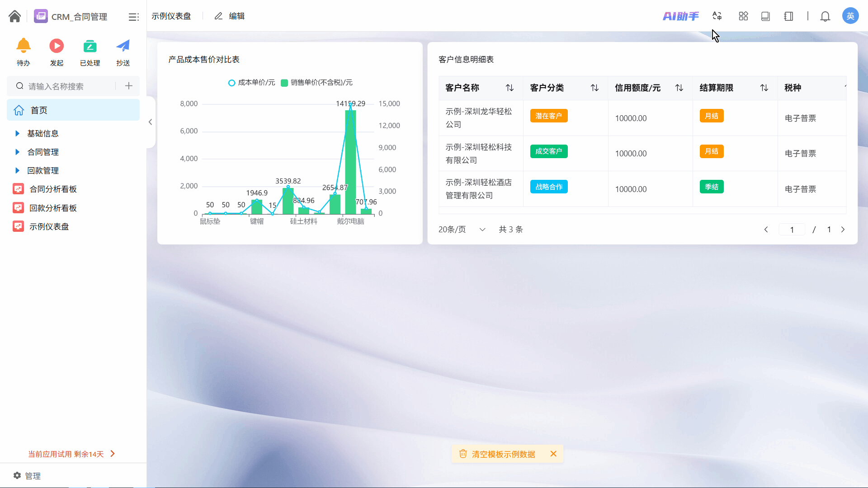Screen dimensions: 868x488
Task: Sort table by 客户名称 column
Action: click(x=509, y=88)
